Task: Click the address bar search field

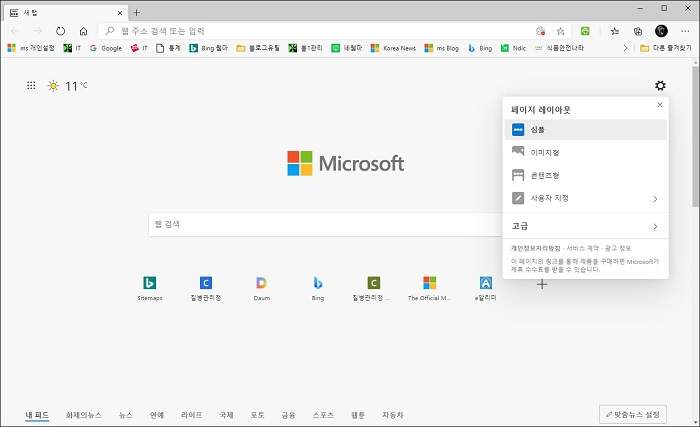Action: (x=317, y=31)
